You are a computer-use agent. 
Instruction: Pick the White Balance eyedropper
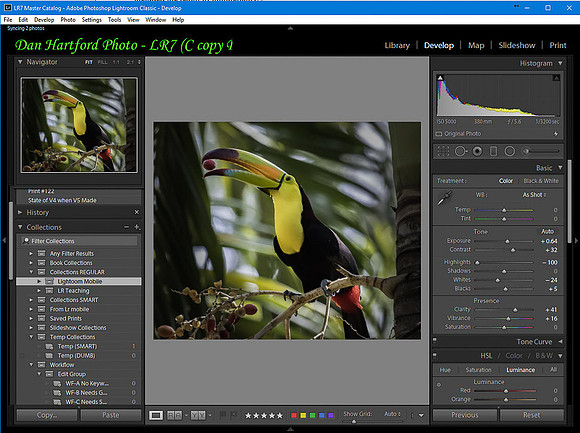[x=445, y=198]
